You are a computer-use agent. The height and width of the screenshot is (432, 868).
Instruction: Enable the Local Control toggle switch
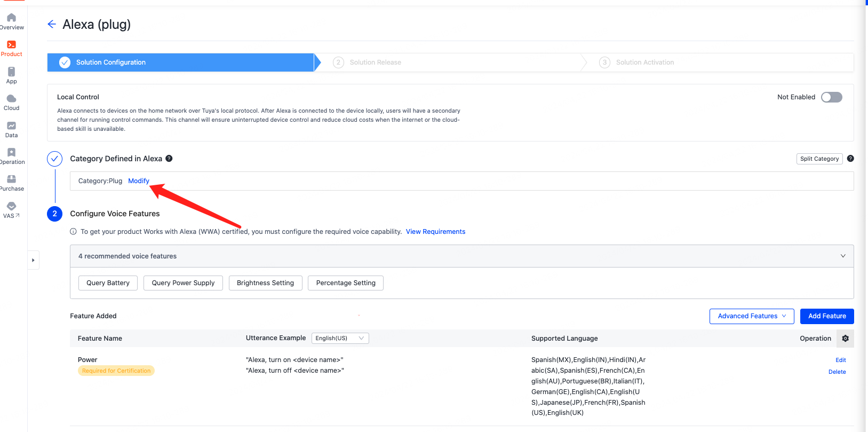831,97
